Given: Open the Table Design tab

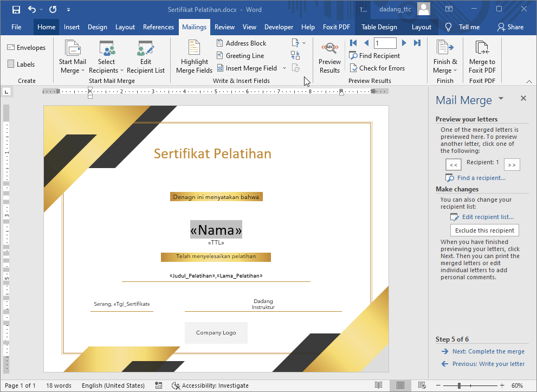Looking at the screenshot, I should [x=379, y=27].
